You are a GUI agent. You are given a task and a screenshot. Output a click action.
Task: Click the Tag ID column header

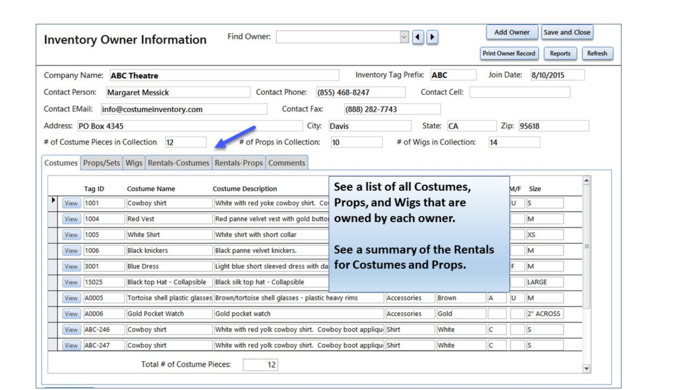pos(94,189)
